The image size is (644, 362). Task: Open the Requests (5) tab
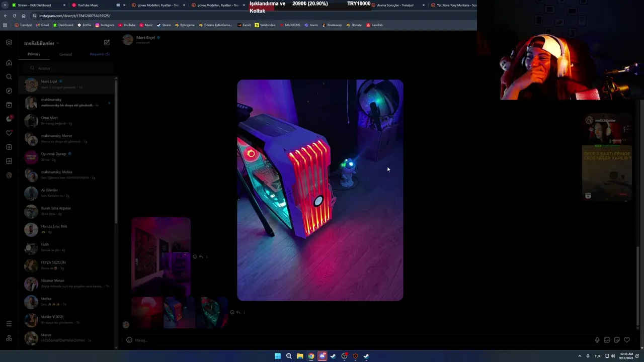pyautogui.click(x=100, y=54)
